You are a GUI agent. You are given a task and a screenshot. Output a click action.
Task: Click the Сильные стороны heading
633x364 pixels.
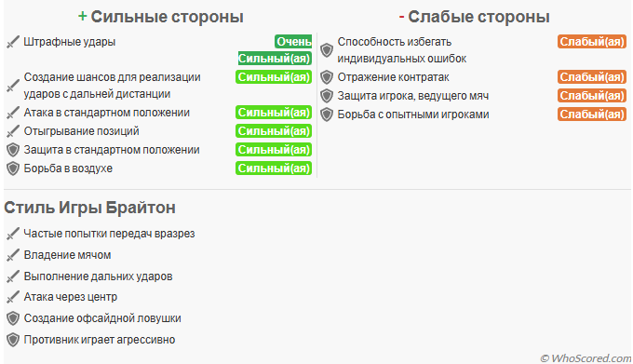pyautogui.click(x=161, y=17)
